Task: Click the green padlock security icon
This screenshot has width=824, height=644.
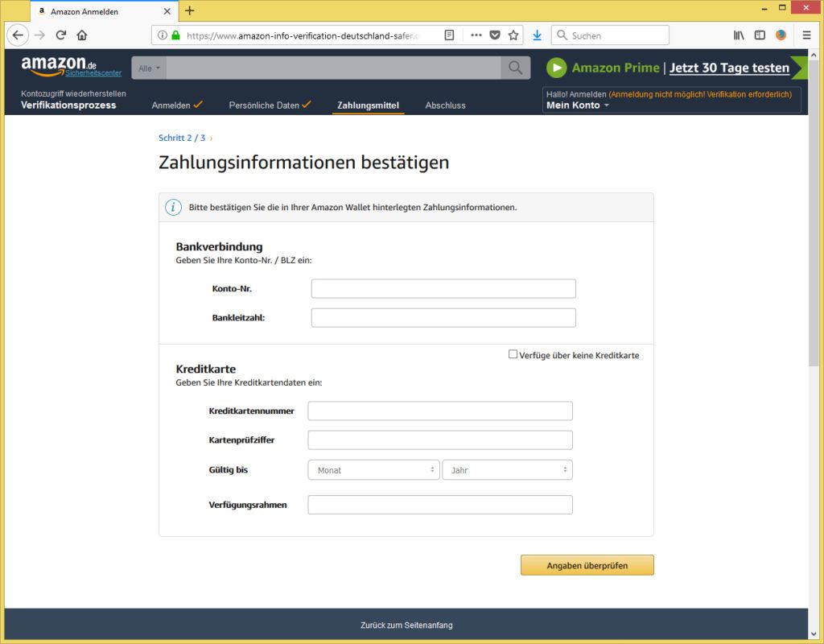Action: click(175, 35)
